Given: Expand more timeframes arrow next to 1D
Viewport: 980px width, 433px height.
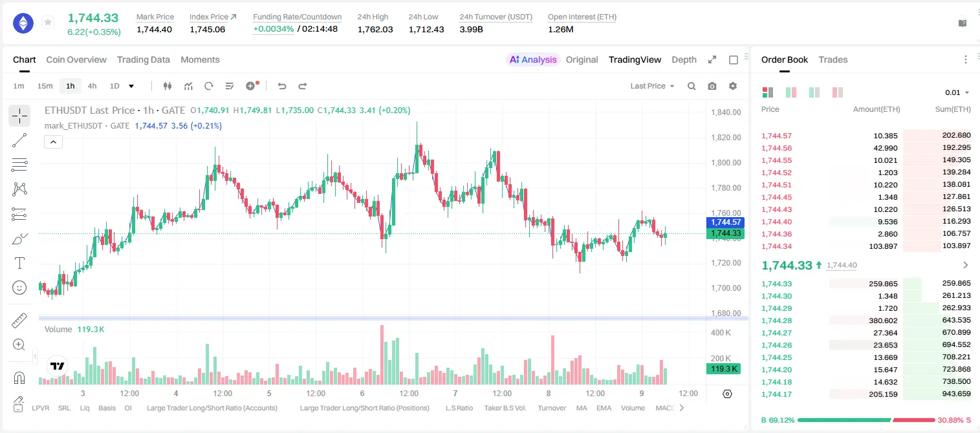Looking at the screenshot, I should click(x=131, y=86).
